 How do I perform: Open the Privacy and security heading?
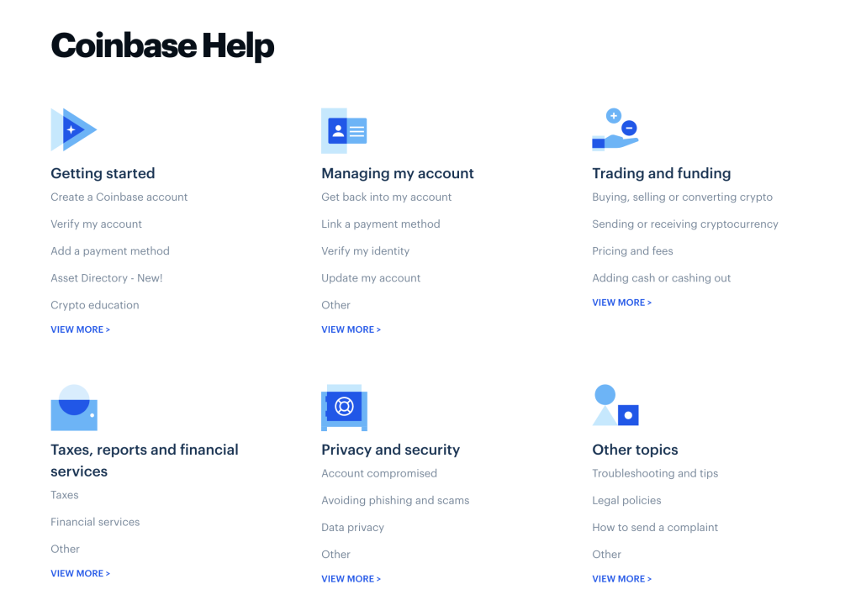(390, 450)
